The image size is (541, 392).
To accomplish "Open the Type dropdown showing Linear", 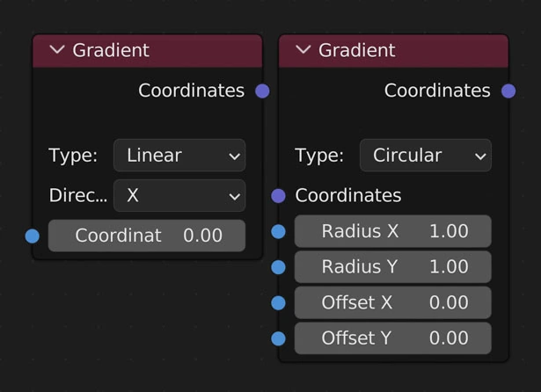I will click(179, 156).
